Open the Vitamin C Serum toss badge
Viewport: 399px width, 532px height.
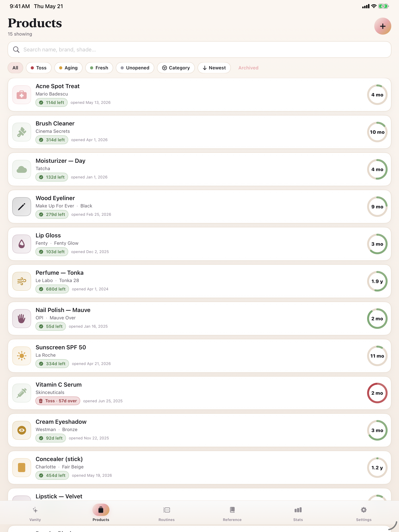[58, 401]
